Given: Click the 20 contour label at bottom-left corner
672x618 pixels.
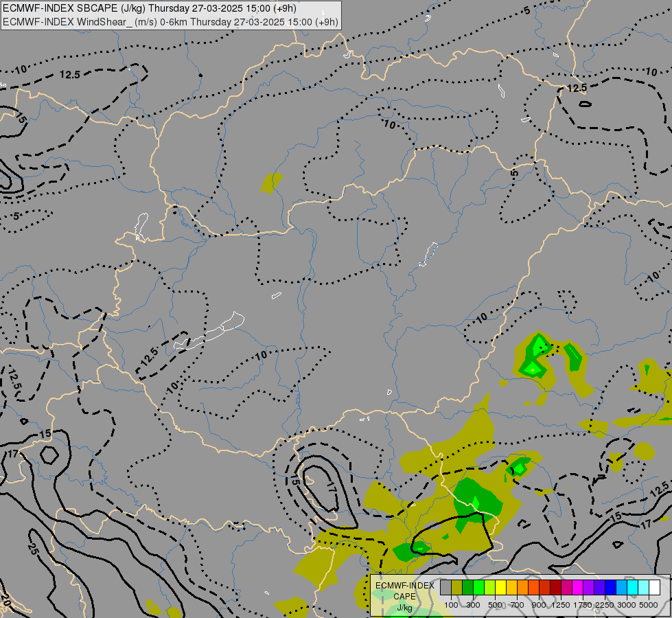Looking at the screenshot, I should pos(5,599).
